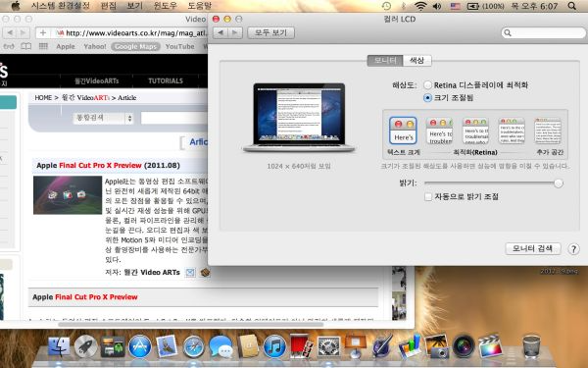Open 도움말 menu
This screenshot has width=588, height=368.
tap(200, 6)
